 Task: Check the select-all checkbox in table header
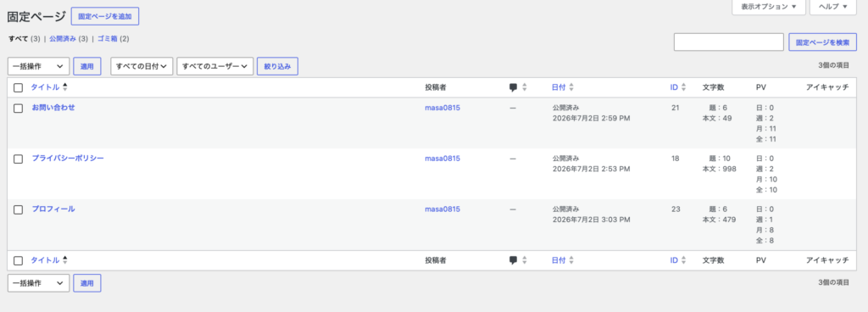[19, 88]
